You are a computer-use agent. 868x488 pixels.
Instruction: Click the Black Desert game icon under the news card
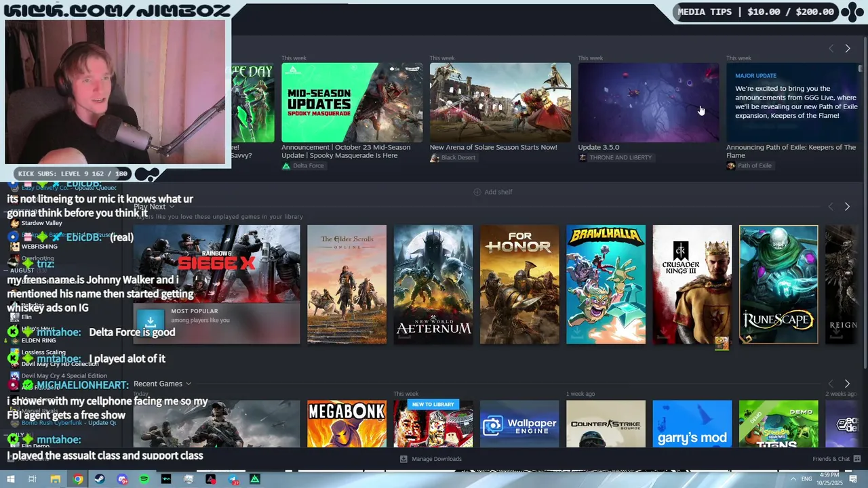435,157
